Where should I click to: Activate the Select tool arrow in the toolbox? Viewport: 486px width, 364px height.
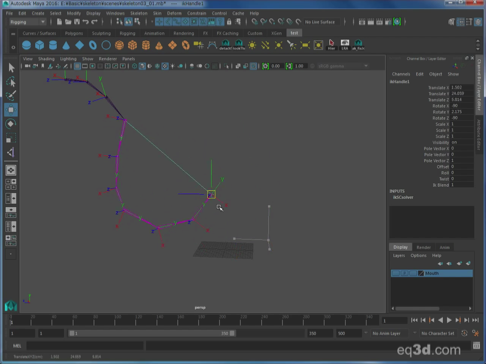[x=11, y=68]
